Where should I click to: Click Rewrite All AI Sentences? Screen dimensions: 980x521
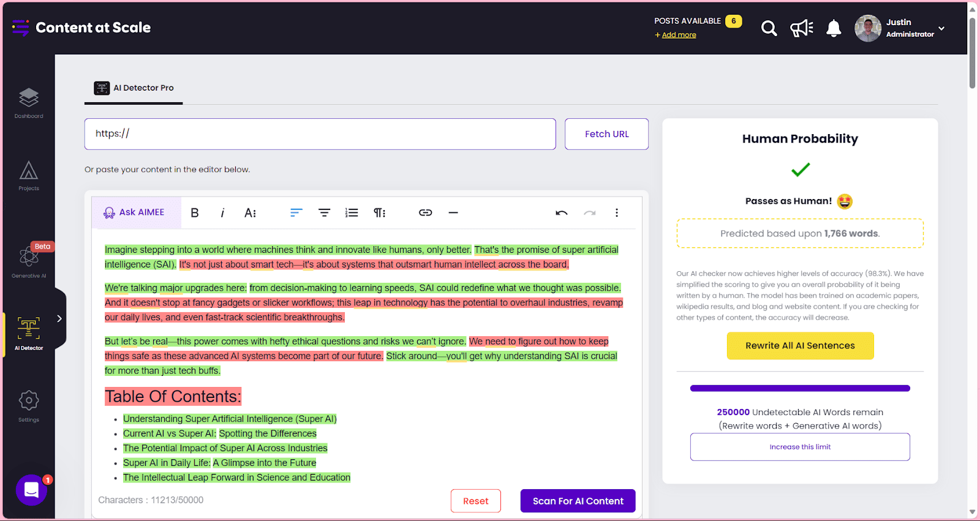pyautogui.click(x=800, y=345)
